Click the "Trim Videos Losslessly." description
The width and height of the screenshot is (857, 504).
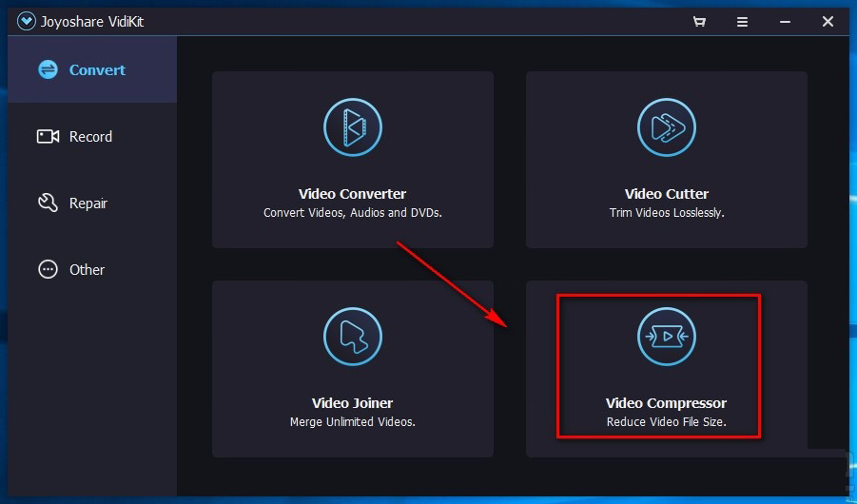pyautogui.click(x=666, y=213)
